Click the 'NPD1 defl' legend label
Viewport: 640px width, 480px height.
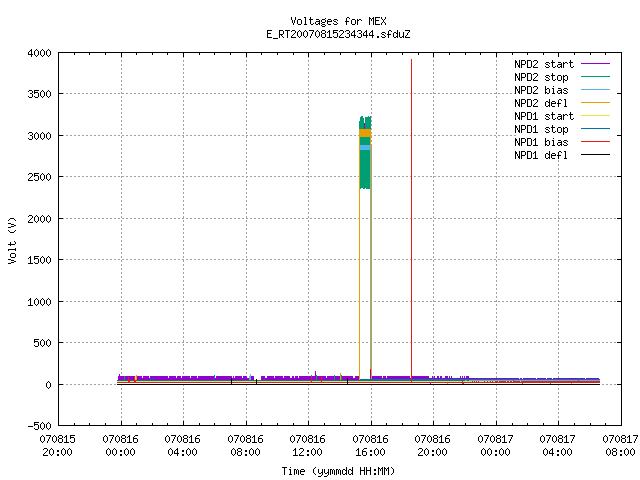pos(541,156)
